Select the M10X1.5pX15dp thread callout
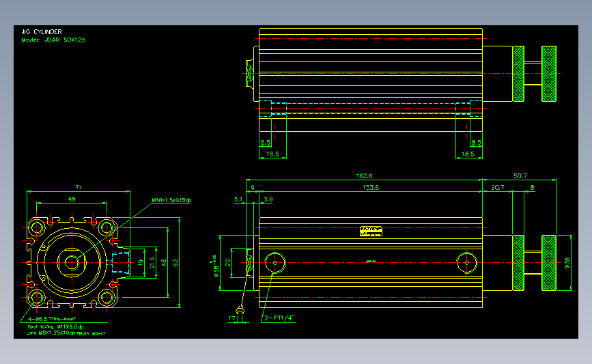This screenshot has width=592, height=364. [171, 201]
